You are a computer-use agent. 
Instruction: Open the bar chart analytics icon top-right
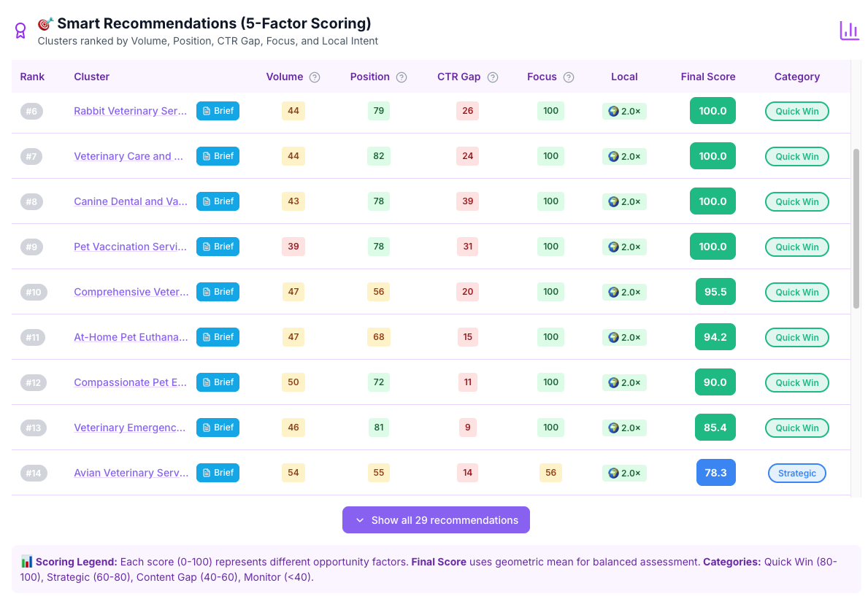pos(849,31)
